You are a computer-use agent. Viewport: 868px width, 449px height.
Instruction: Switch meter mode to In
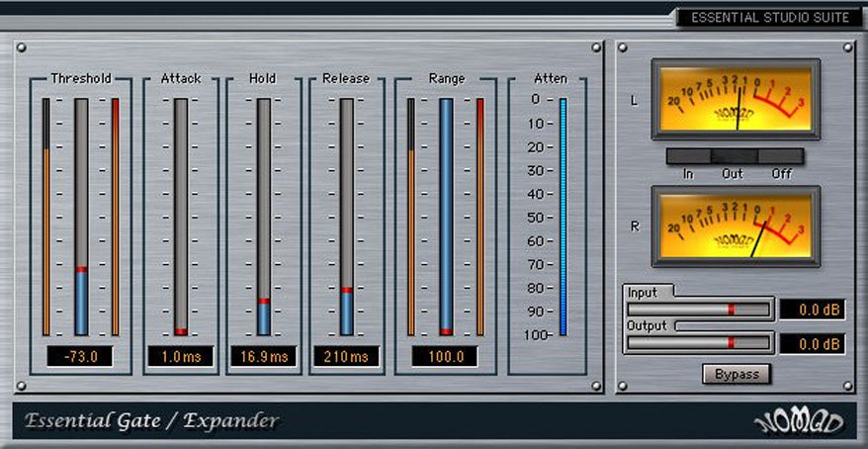688,156
